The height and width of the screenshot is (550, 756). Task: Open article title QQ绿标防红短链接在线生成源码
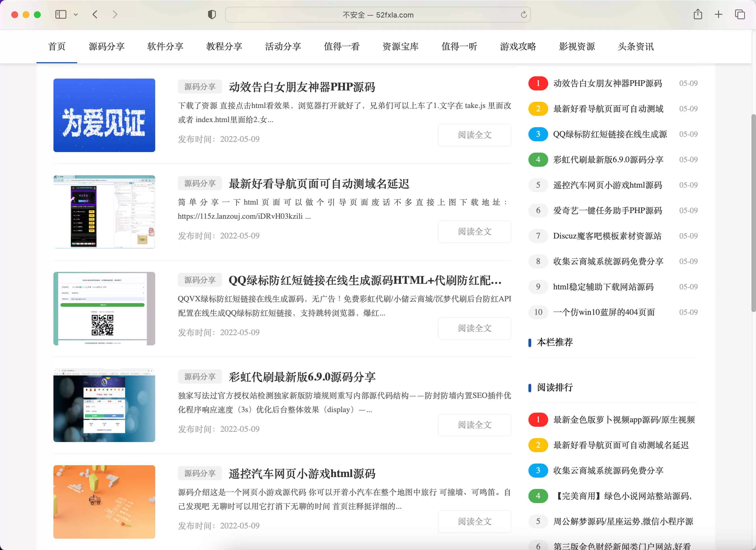click(365, 280)
